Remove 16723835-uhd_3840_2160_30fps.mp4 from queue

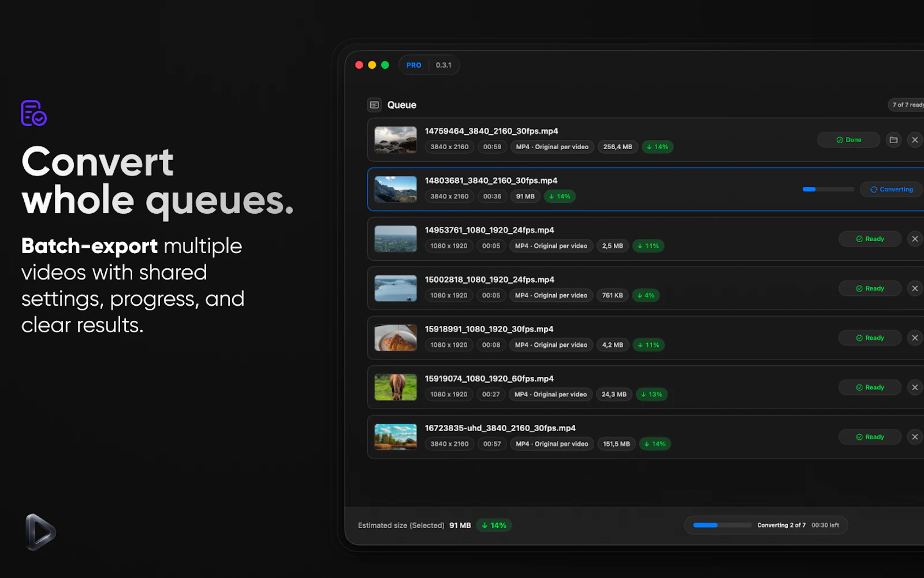[x=915, y=437]
